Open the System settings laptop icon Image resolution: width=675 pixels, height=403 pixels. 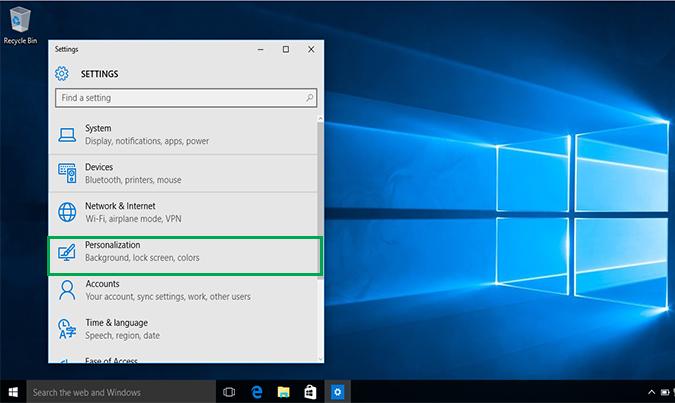pyautogui.click(x=67, y=135)
